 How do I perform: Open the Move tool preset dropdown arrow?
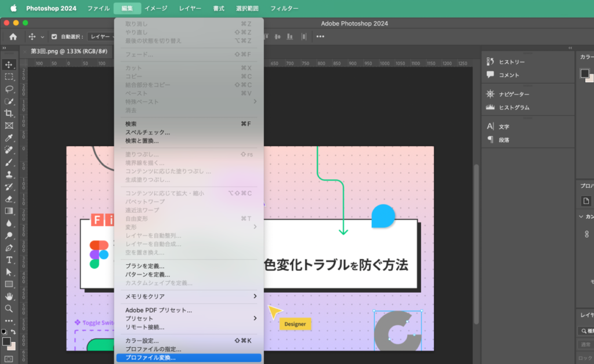pos(42,37)
